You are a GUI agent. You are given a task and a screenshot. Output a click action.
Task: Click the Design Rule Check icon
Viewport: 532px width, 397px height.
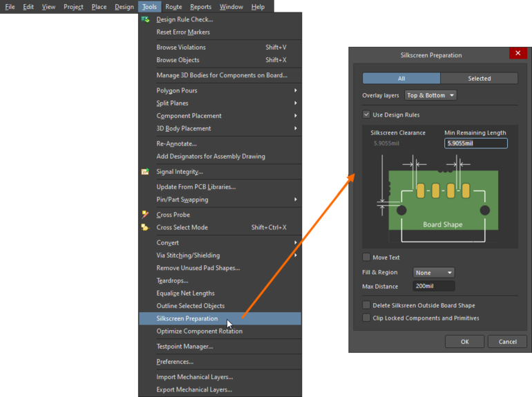click(145, 19)
